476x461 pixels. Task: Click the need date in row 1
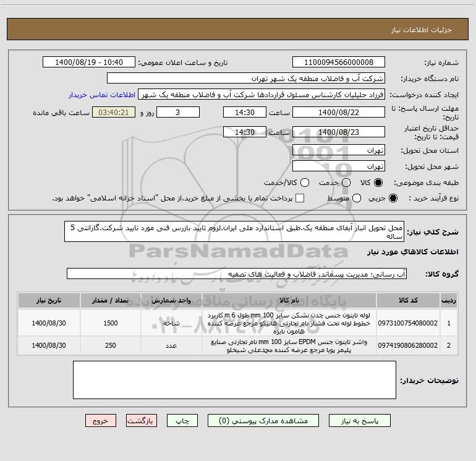click(x=49, y=323)
